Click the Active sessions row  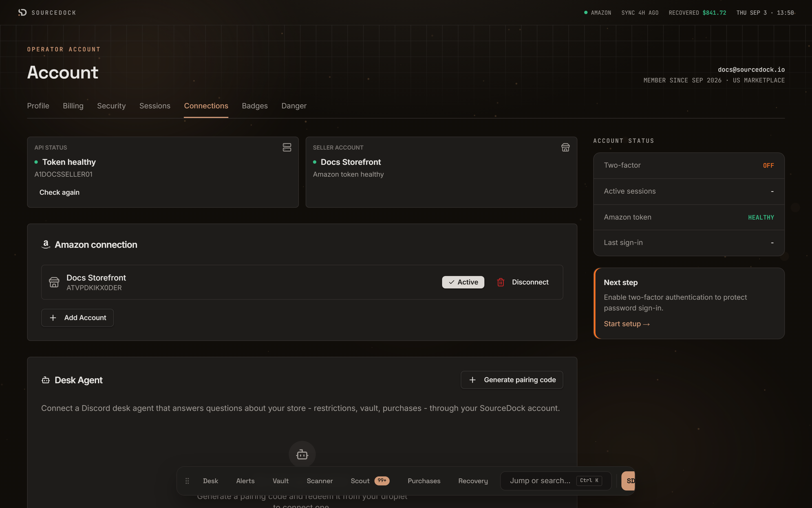689,191
